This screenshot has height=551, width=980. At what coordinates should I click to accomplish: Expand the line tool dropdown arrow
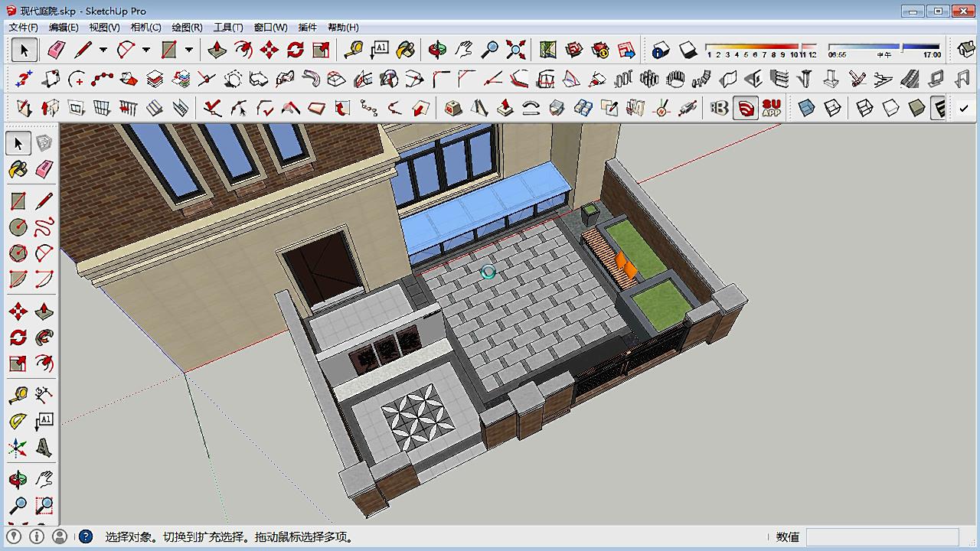click(103, 51)
